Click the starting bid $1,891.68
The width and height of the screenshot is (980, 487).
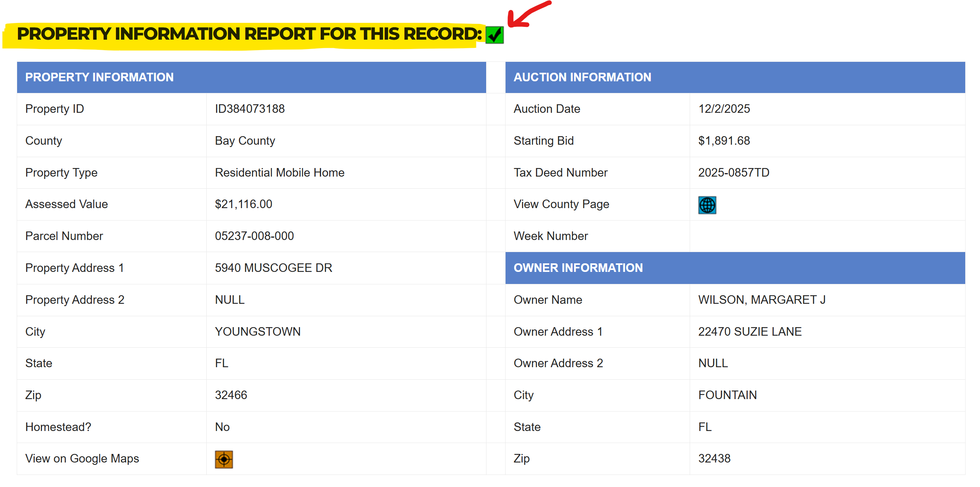click(724, 141)
